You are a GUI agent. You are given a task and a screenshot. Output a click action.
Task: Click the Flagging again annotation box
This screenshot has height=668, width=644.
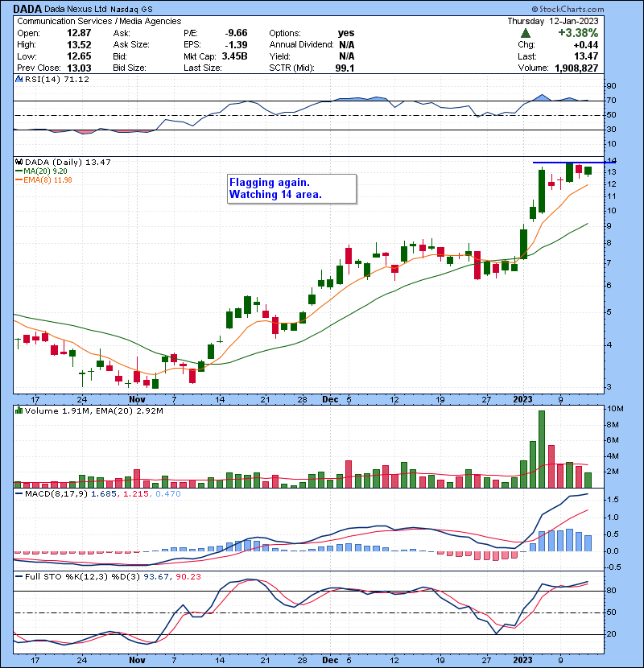[292, 188]
